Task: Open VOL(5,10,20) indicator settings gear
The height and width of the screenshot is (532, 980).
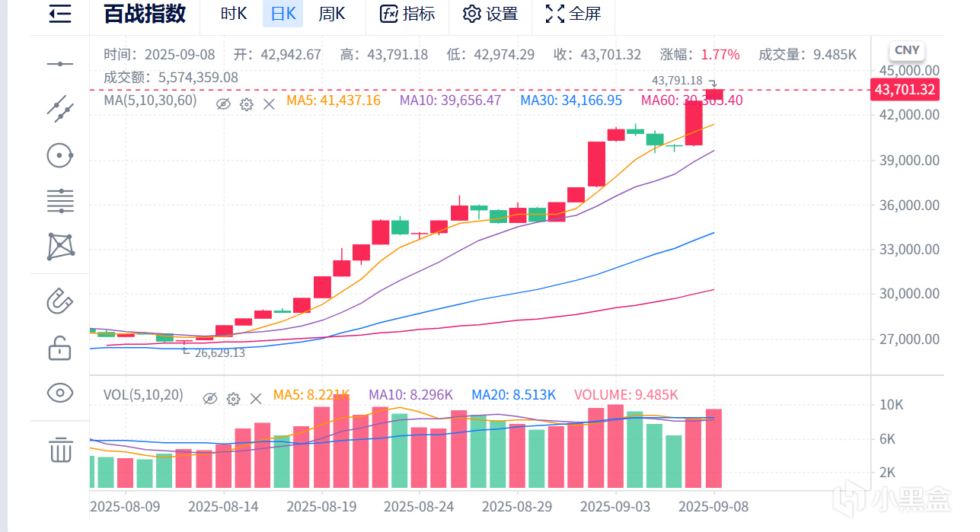Action: click(234, 398)
